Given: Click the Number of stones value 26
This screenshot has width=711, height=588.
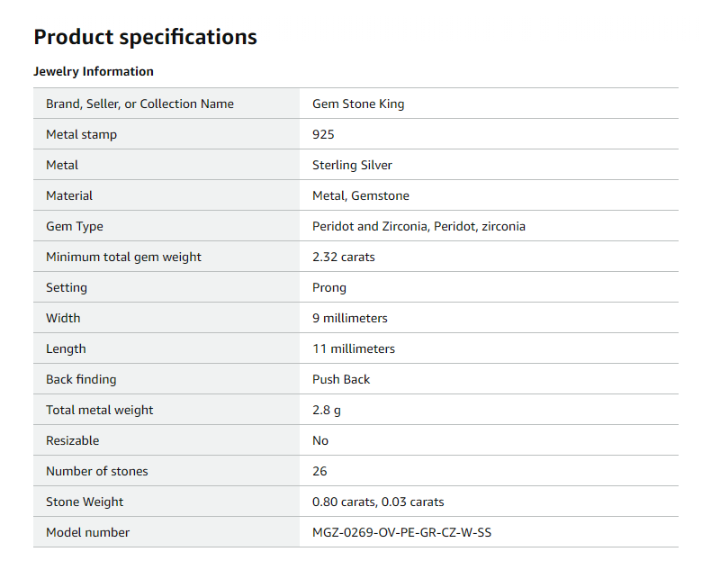Looking at the screenshot, I should pos(319,471).
